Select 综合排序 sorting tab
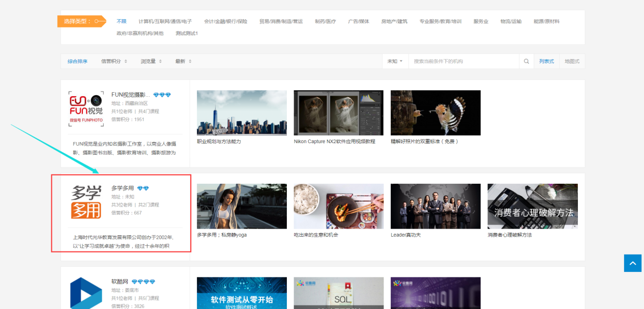This screenshot has height=309, width=644. tap(77, 62)
